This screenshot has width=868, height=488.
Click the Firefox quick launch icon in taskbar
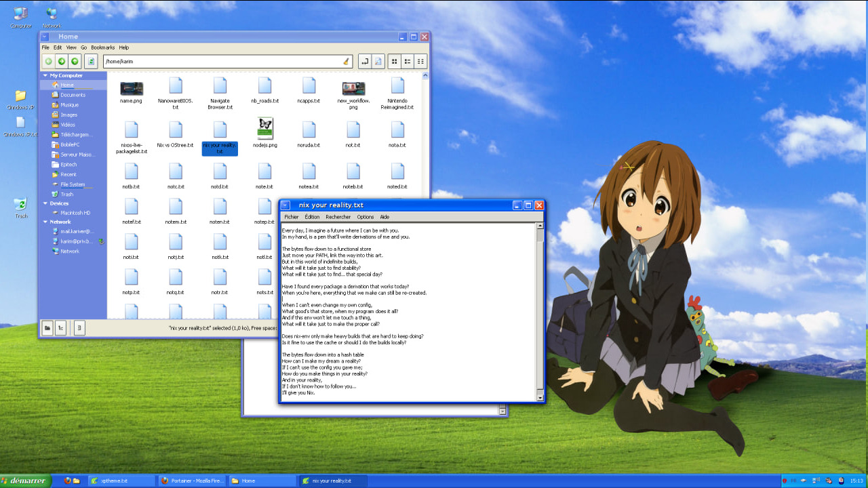point(67,481)
